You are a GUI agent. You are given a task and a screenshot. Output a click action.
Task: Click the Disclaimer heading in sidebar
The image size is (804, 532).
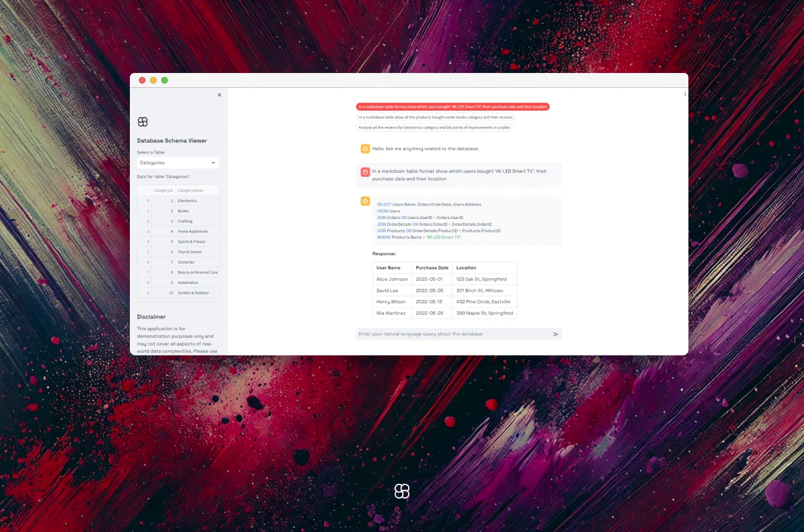pos(151,317)
